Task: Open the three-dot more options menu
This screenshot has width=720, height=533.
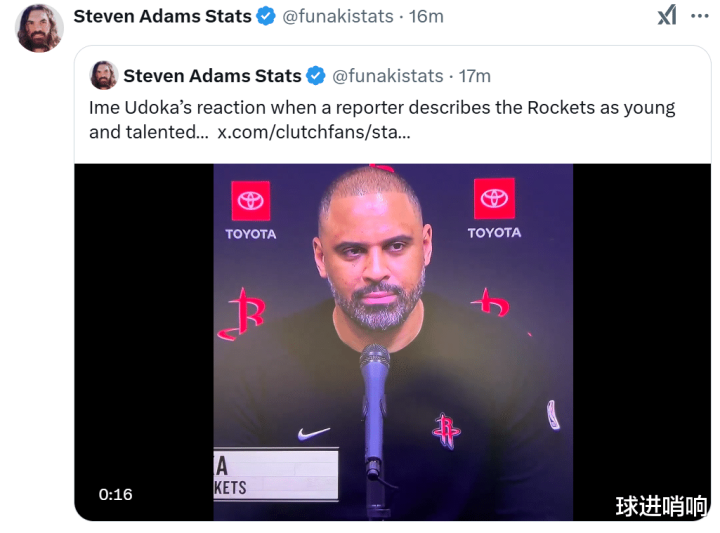Action: point(700,16)
